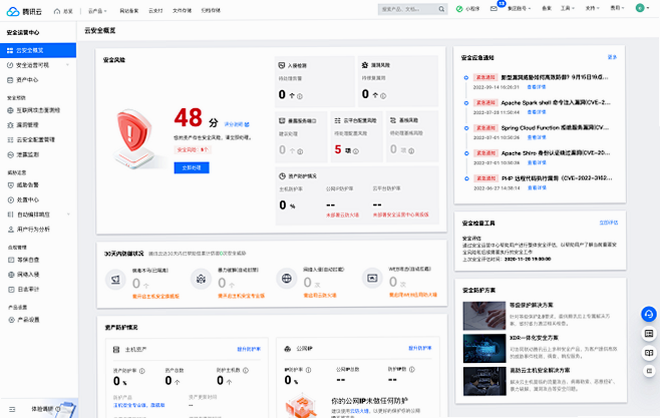Open the 支持 dropdown menu

pyautogui.click(x=592, y=8)
